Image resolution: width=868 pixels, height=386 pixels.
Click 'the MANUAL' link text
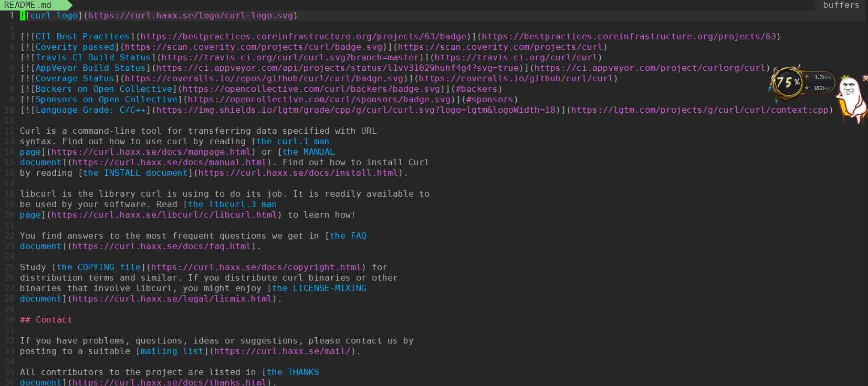[309, 152]
